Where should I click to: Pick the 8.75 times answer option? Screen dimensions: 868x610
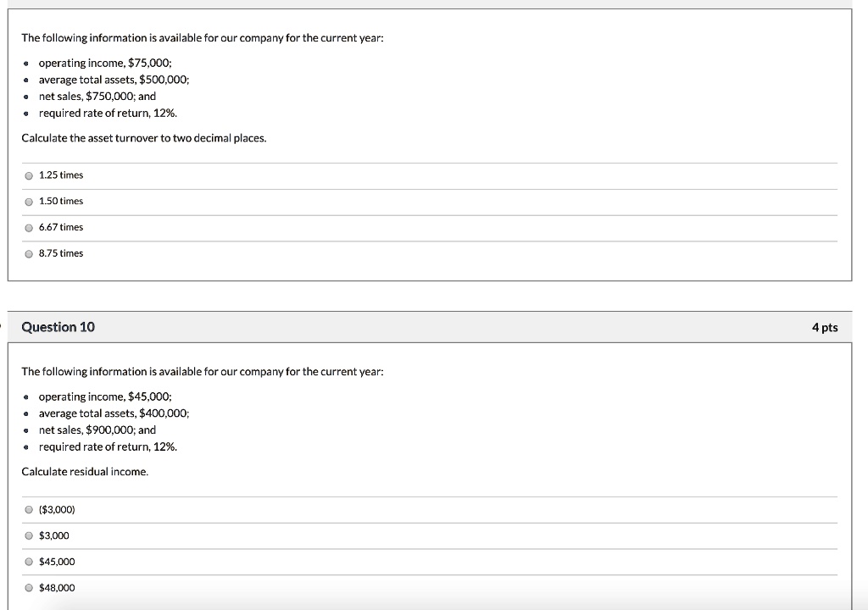click(x=30, y=253)
